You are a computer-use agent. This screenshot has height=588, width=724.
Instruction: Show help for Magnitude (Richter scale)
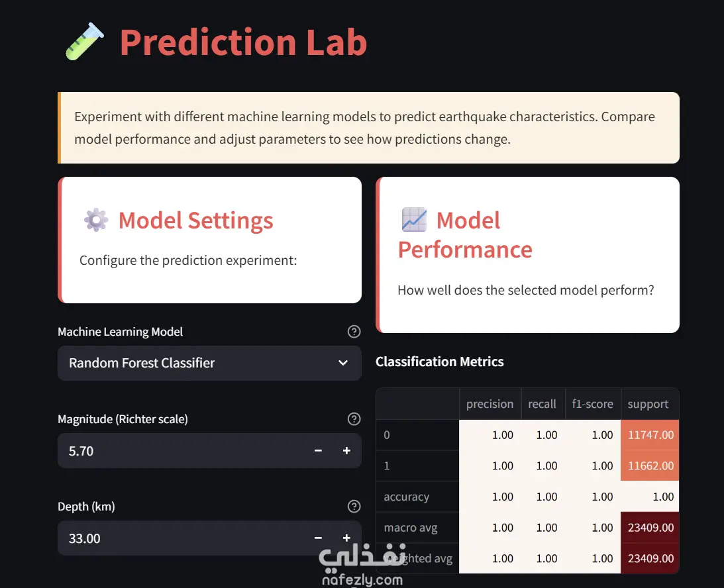click(x=354, y=419)
